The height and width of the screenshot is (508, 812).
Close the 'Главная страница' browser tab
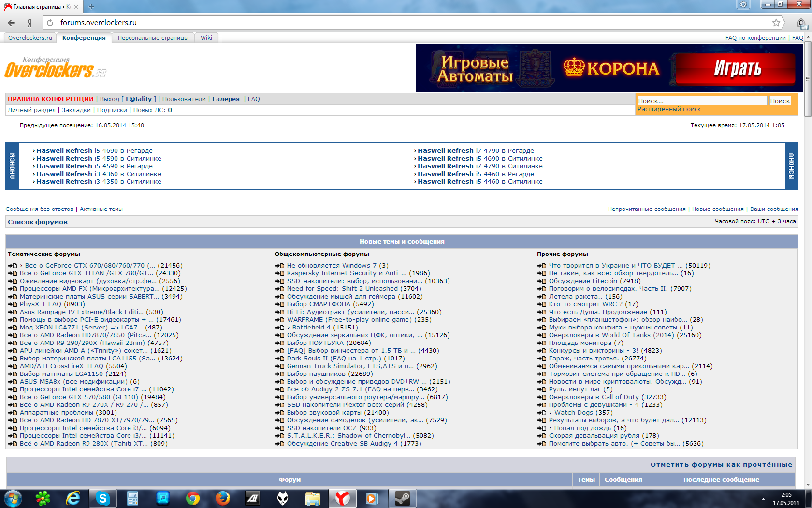[76, 7]
